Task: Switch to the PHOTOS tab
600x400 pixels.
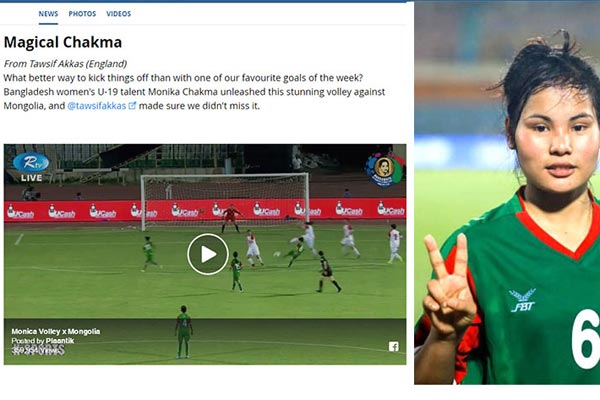Action: click(82, 14)
